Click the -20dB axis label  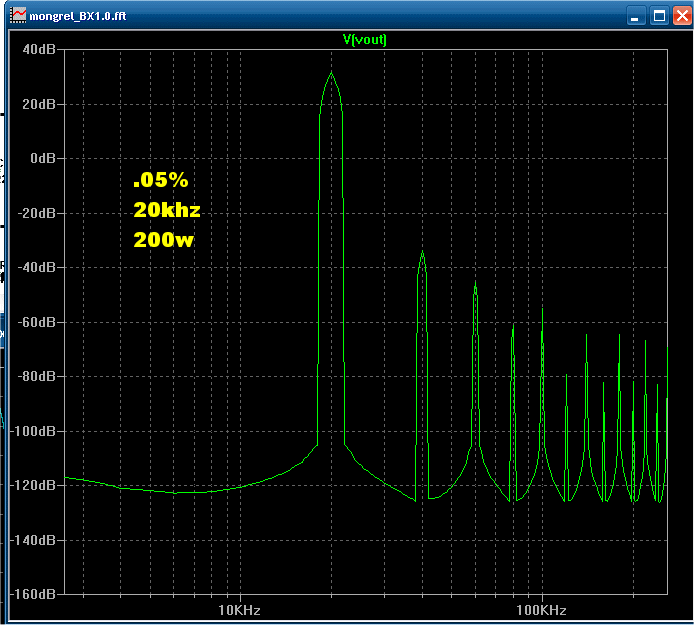(x=36, y=213)
